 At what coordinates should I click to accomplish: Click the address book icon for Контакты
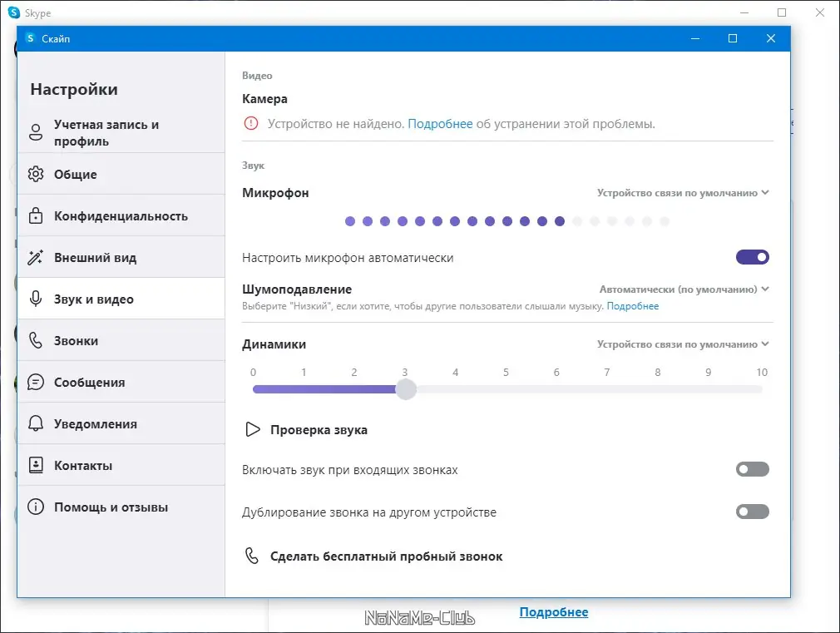[x=36, y=465]
